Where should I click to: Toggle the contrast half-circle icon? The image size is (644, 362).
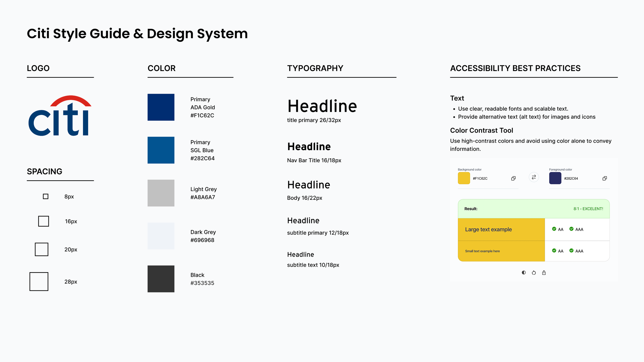click(x=523, y=273)
